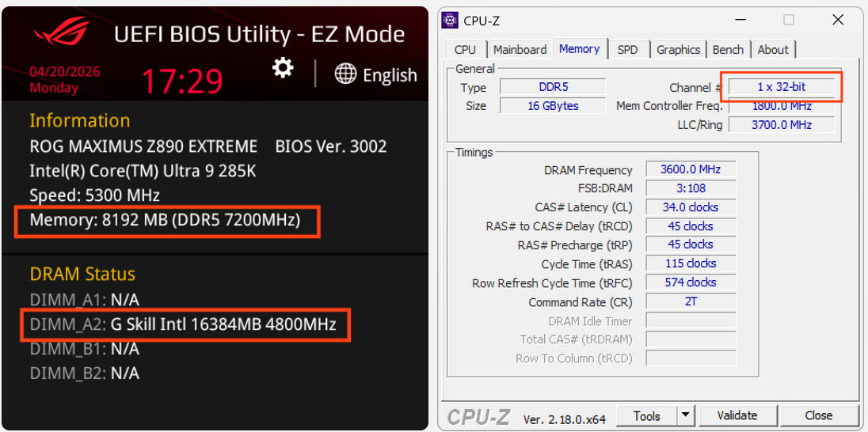Select English language in BIOS
This screenshot has width=868, height=432.
(x=390, y=74)
